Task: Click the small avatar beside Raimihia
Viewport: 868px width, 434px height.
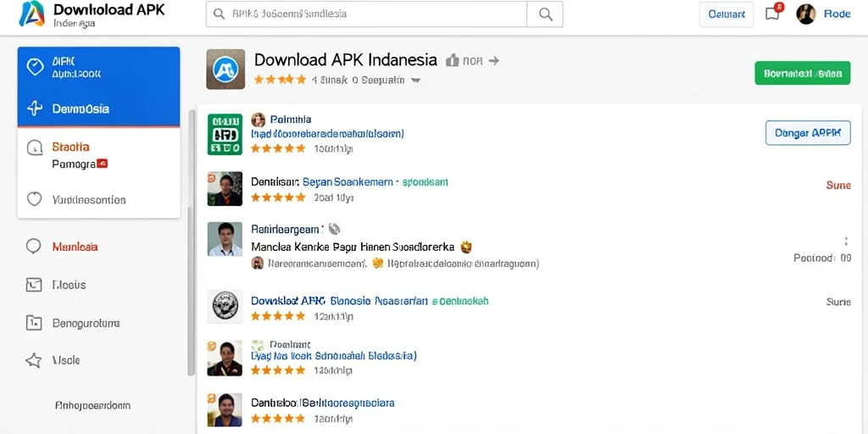Action: (258, 120)
